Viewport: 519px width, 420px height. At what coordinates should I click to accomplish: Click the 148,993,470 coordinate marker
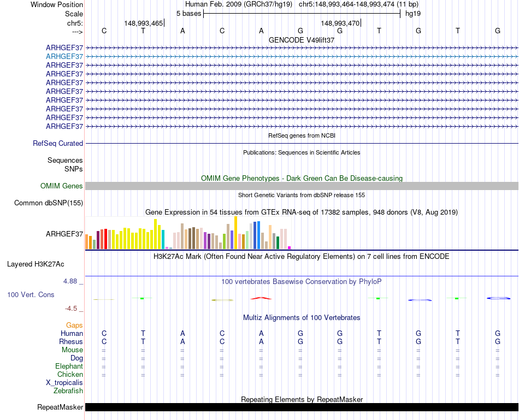pos(340,23)
